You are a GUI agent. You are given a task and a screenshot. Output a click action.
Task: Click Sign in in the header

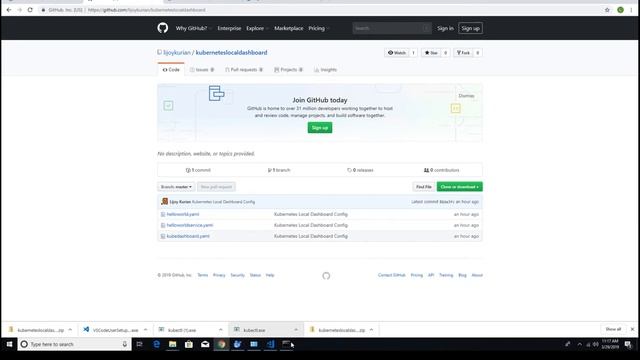(x=445, y=28)
